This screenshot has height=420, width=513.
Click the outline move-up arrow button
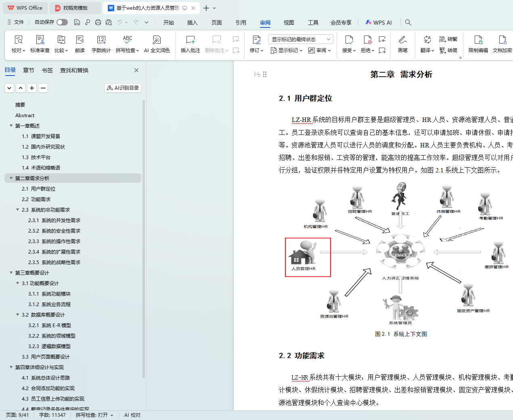21,88
